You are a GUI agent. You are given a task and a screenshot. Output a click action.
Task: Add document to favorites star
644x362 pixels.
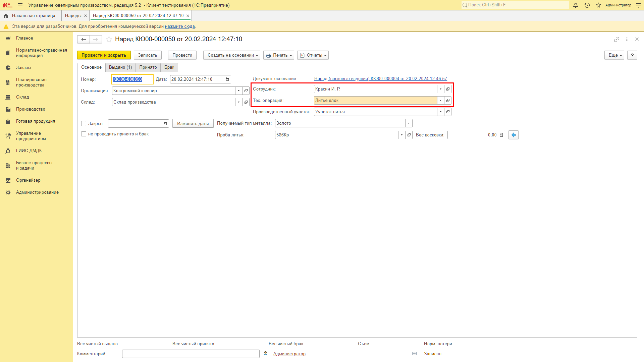pos(109,39)
